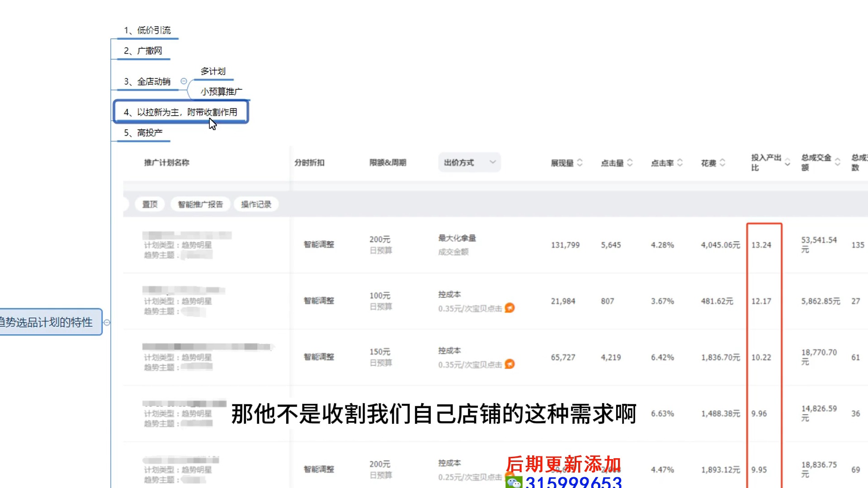Select the mind map node 2、广撒网
The image size is (868, 488).
coord(143,51)
